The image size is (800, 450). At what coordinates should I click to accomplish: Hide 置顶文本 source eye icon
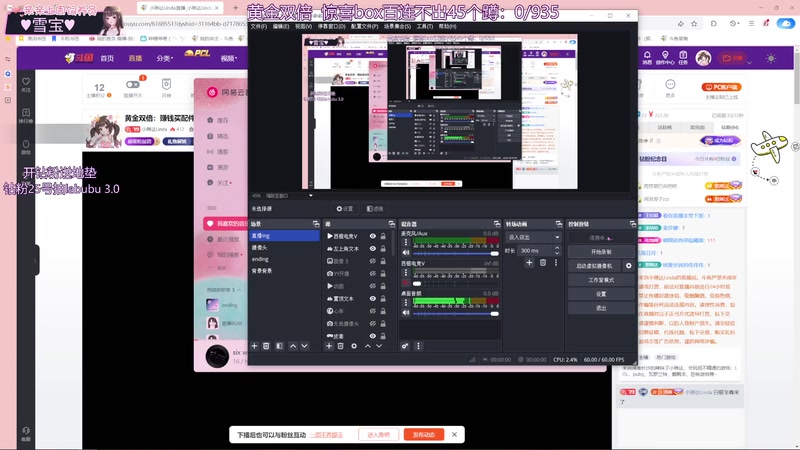373,298
